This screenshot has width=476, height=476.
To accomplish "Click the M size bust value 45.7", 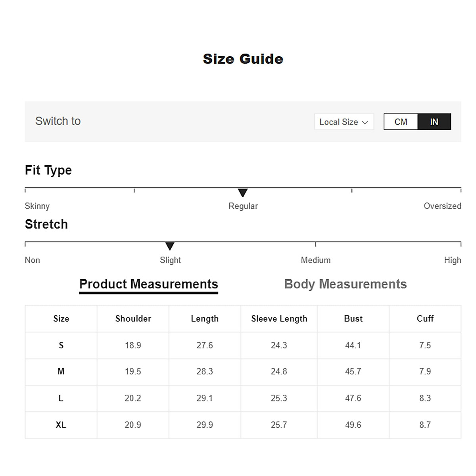I will click(x=353, y=372).
